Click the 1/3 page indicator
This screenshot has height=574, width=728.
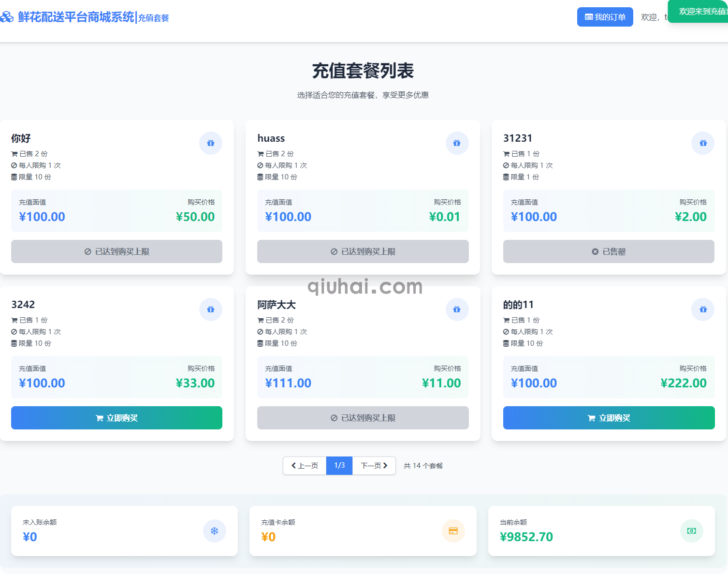tap(339, 466)
